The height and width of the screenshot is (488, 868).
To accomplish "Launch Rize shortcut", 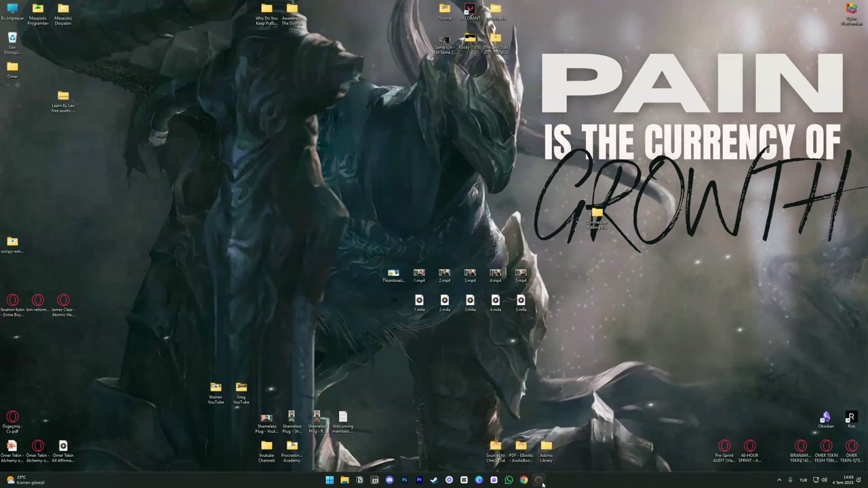I will click(851, 420).
